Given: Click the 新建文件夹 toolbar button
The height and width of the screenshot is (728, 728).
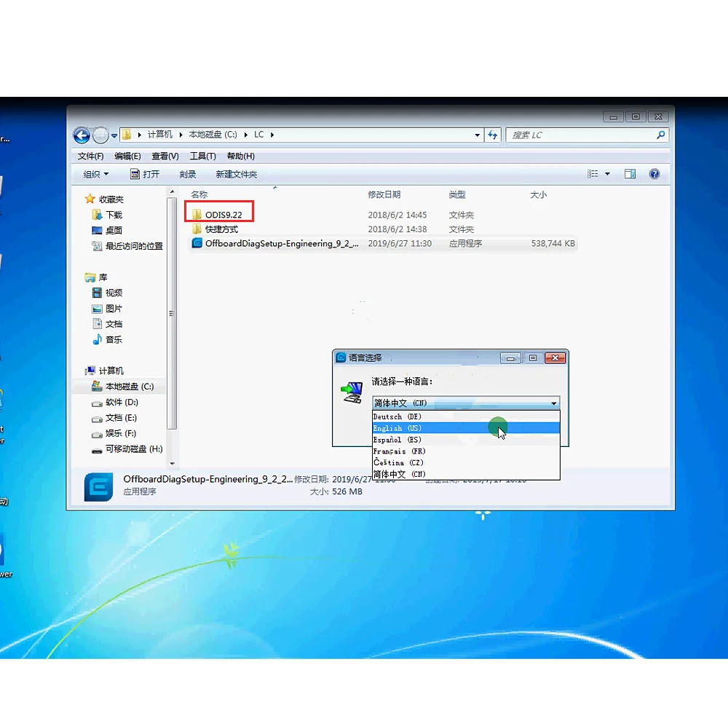Looking at the screenshot, I should [237, 174].
